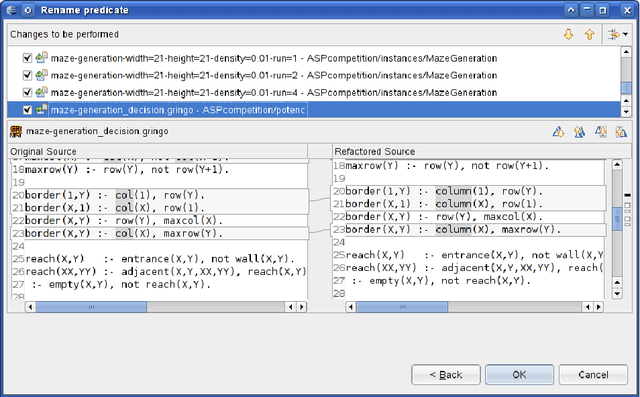Viewport: 640px width, 397px height.
Task: Click the top change marker in overview ruler
Action: 628,195
